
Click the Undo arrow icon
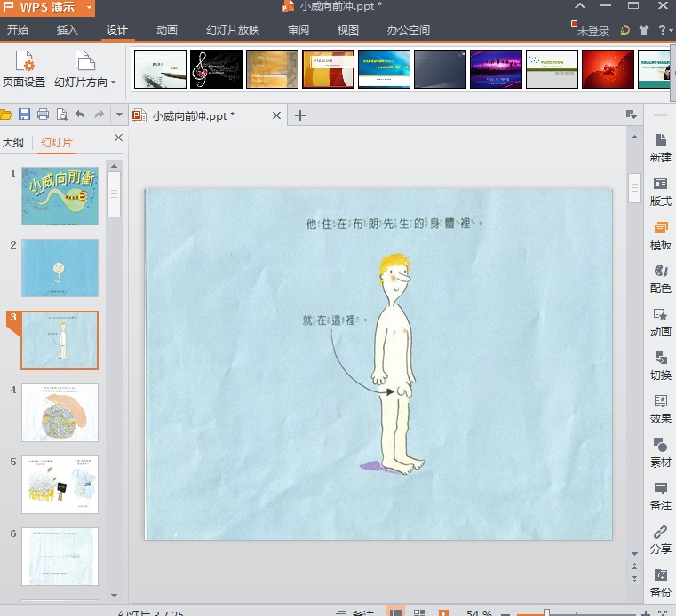coord(80,115)
